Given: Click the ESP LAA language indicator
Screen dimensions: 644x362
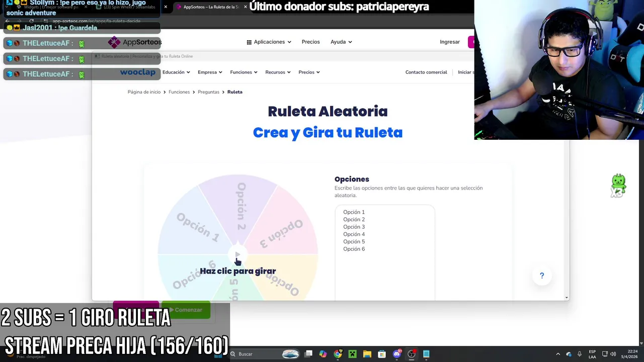Looking at the screenshot, I should pyautogui.click(x=592, y=354).
